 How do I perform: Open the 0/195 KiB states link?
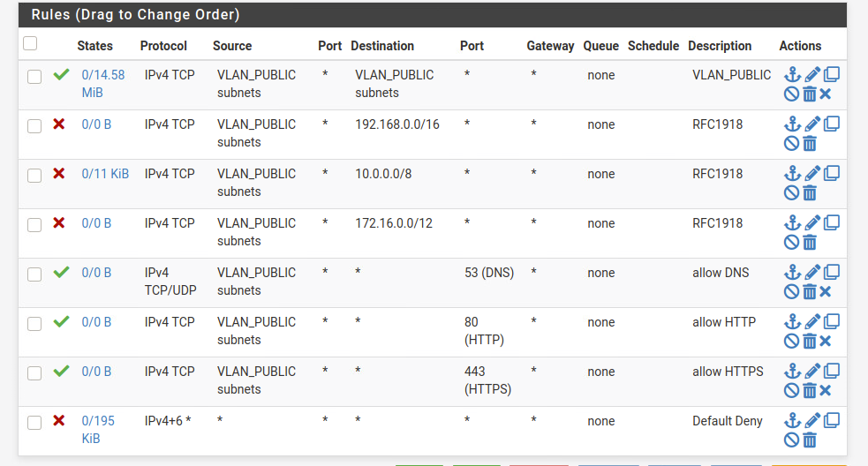click(98, 430)
